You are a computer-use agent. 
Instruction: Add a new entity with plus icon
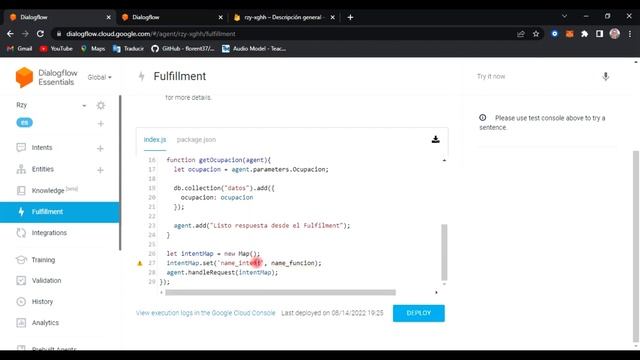click(100, 170)
